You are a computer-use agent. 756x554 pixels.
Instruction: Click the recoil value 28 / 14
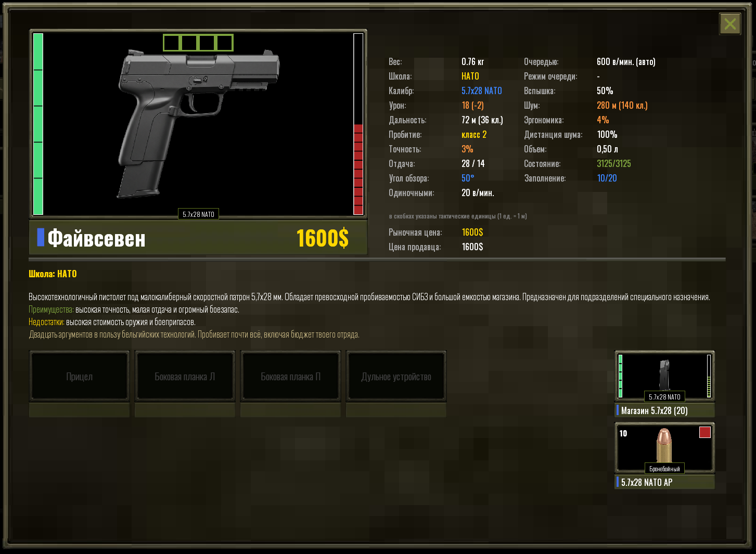473,163
